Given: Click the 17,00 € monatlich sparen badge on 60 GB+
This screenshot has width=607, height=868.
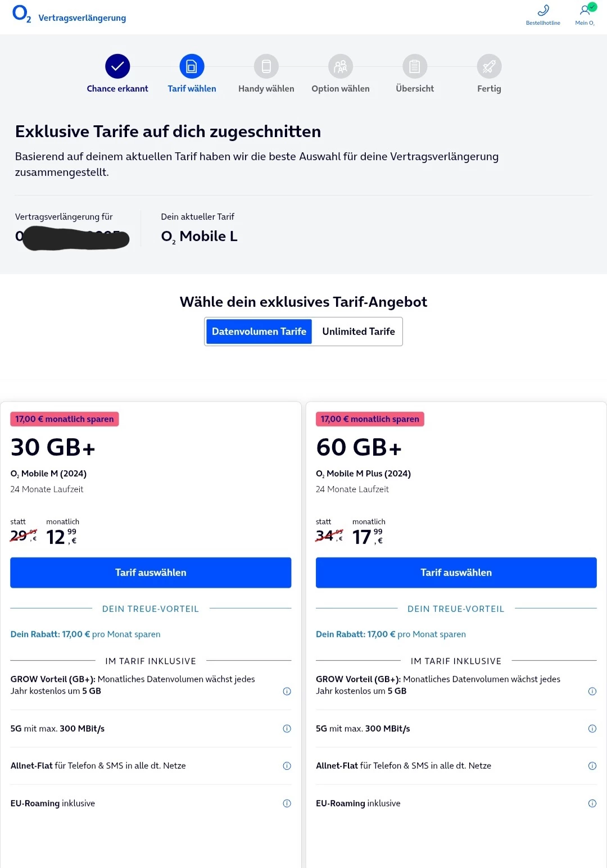Looking at the screenshot, I should 370,419.
